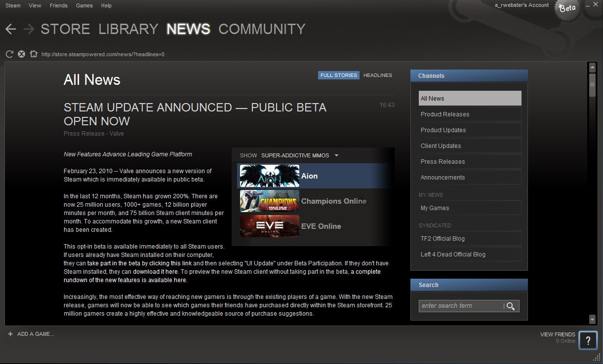Click the Champions Online title text
The width and height of the screenshot is (603, 364).
(x=334, y=201)
